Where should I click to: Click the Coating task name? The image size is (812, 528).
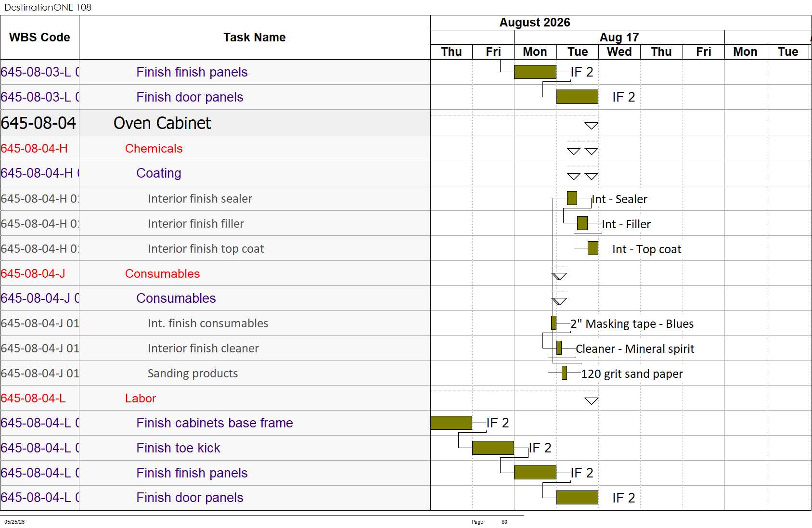tap(159, 173)
